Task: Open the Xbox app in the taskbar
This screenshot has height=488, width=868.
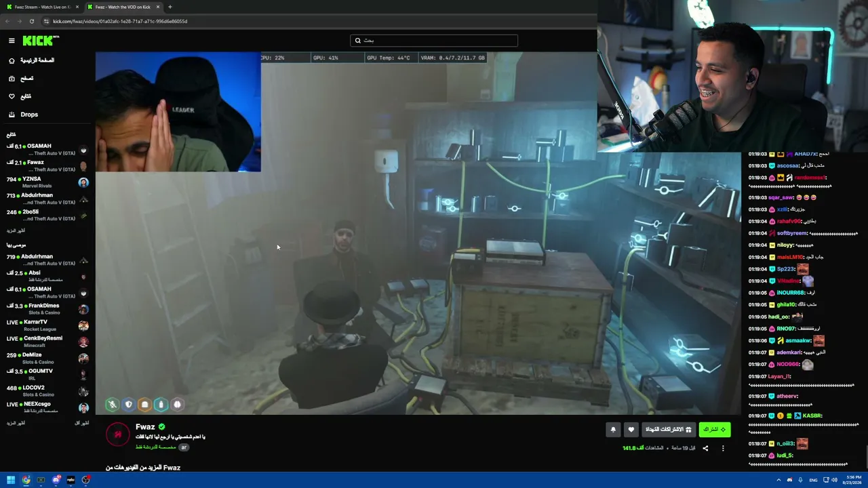Action: [41, 480]
